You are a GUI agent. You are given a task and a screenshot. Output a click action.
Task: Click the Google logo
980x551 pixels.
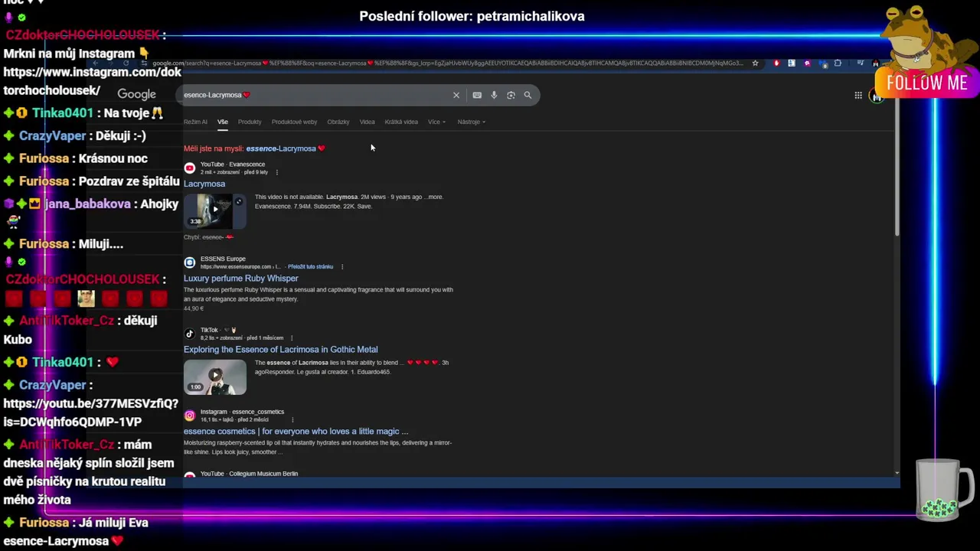tap(136, 94)
